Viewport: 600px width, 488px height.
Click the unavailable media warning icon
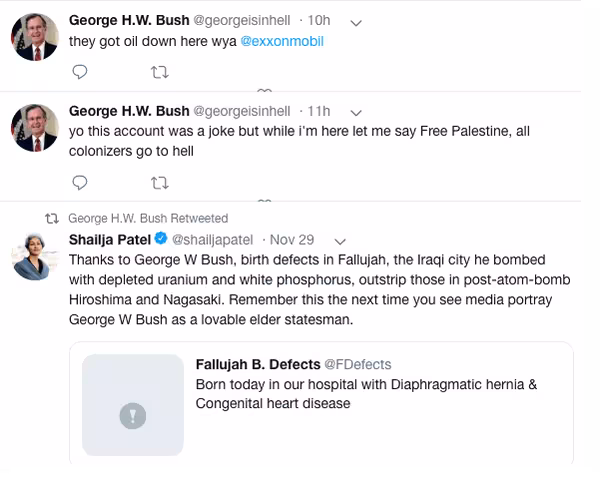coord(133,416)
